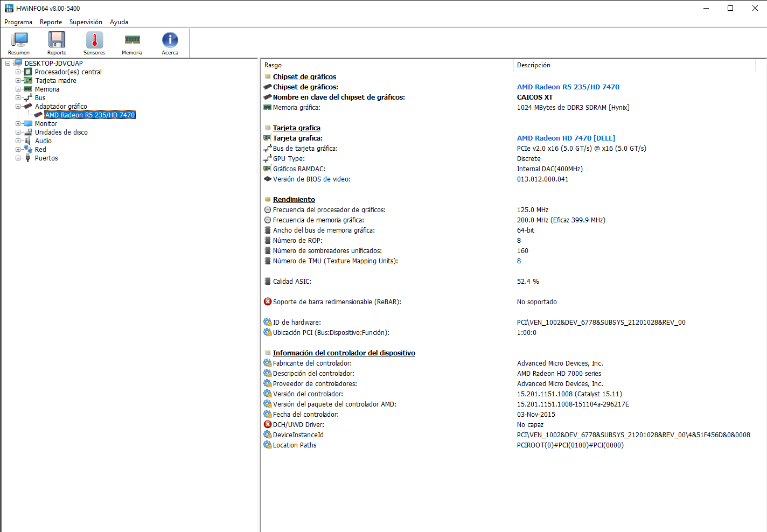Open the Programa menu
This screenshot has height=532, width=767.
18,22
